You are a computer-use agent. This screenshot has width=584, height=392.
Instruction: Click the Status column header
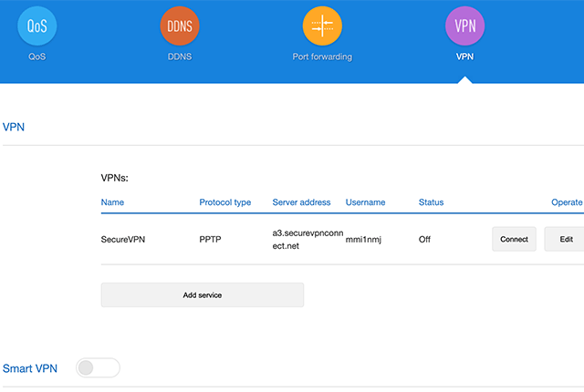pos(431,202)
